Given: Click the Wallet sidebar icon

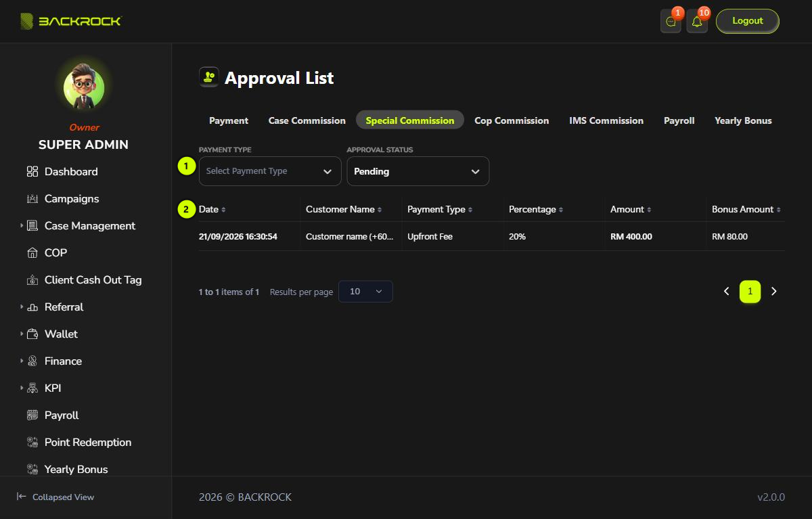Looking at the screenshot, I should pyautogui.click(x=32, y=334).
